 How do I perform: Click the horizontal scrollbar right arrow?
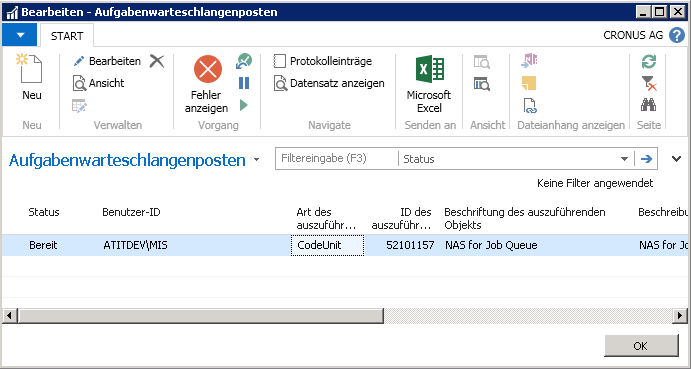(x=680, y=316)
